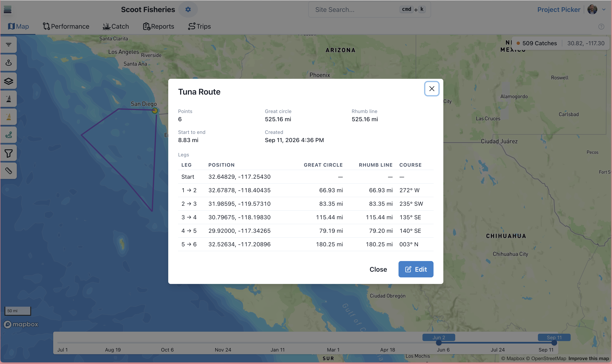Viewport: 612px width, 364px height.
Task: Click the Jun 2 timeline start handle
Action: 439,343
